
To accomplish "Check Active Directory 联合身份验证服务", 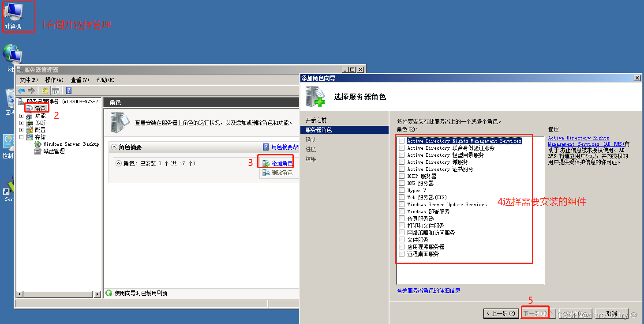I will [x=401, y=148].
